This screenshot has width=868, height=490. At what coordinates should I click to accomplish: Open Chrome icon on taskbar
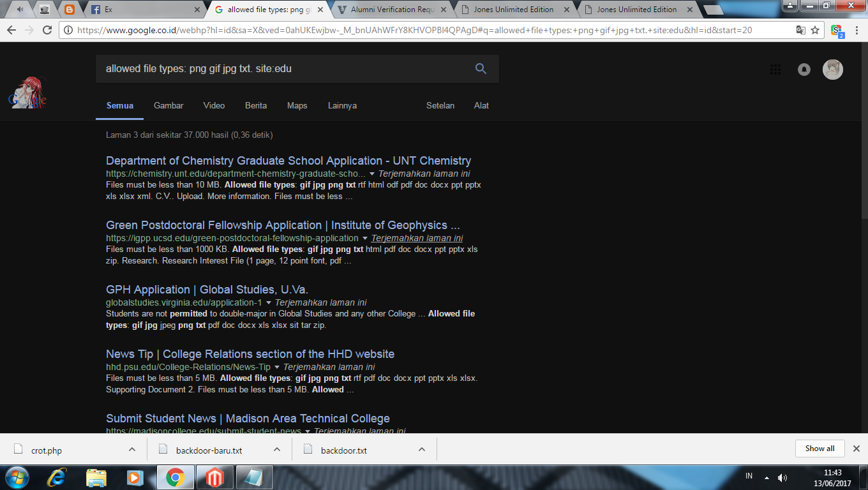176,477
